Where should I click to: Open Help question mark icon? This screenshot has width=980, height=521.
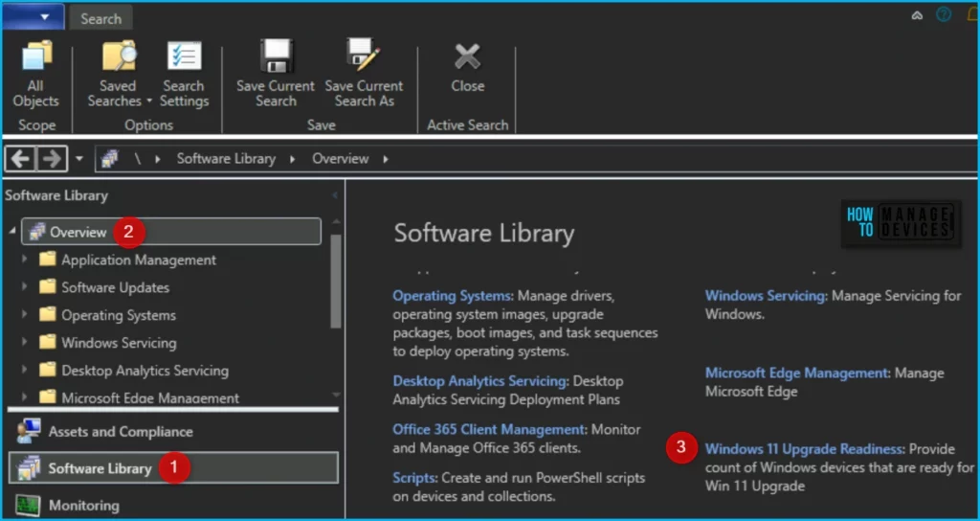pyautogui.click(x=943, y=15)
